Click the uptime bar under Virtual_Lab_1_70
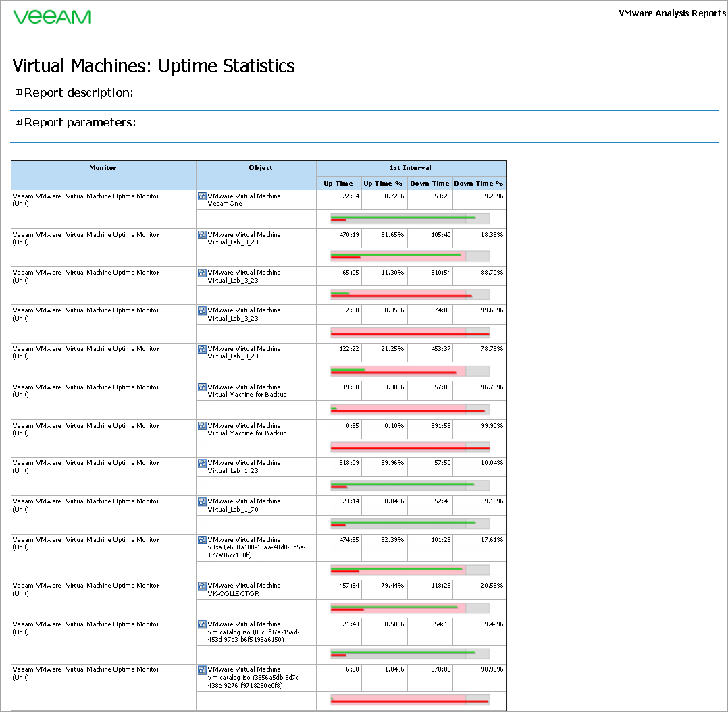This screenshot has height=712, width=728. [410, 524]
